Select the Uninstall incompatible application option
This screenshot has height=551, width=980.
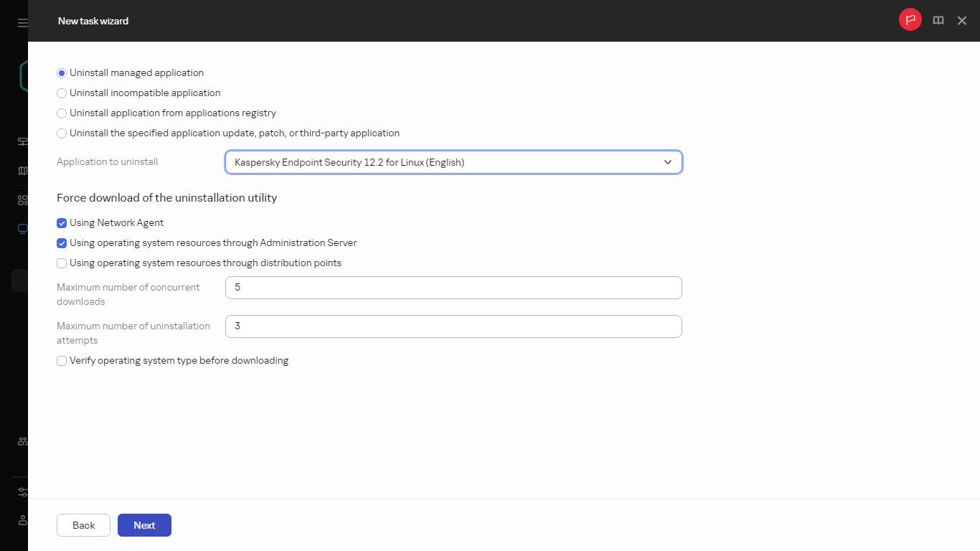62,93
